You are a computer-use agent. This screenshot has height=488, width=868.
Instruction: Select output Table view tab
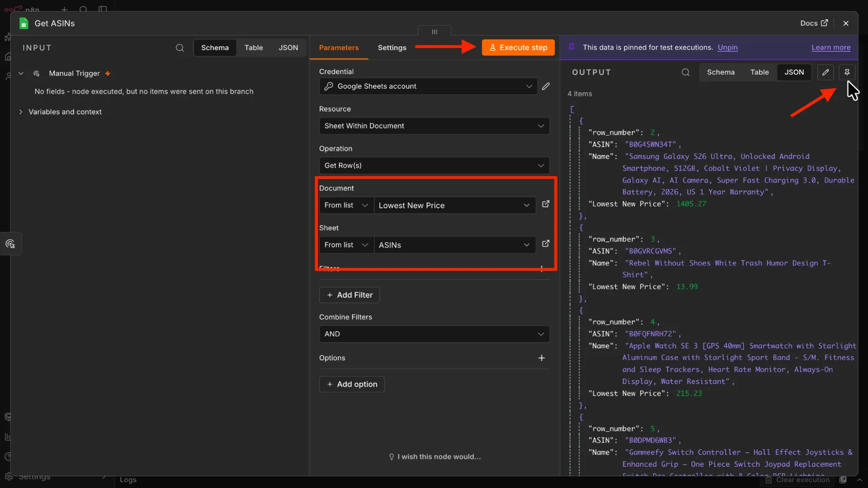pyautogui.click(x=759, y=72)
